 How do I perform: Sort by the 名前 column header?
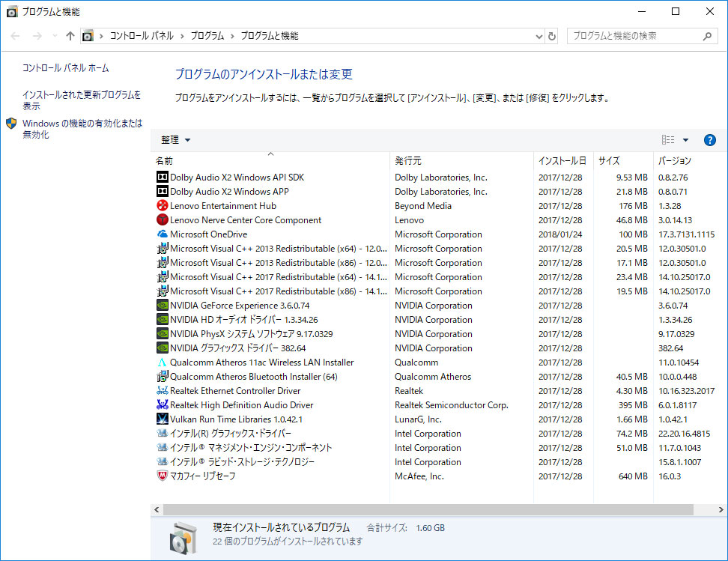pos(270,161)
